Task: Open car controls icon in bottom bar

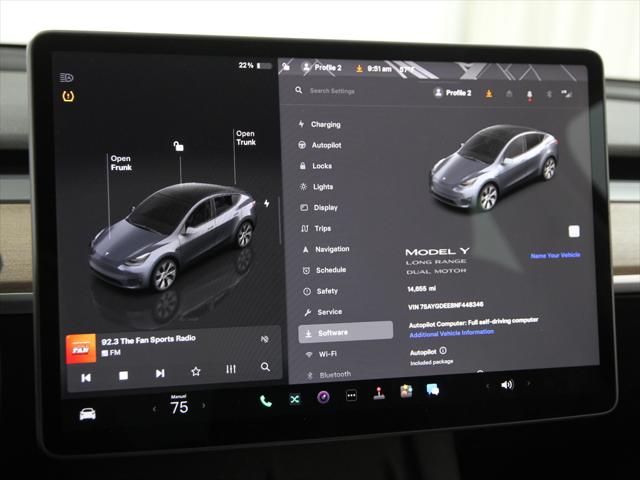Action: (87, 414)
